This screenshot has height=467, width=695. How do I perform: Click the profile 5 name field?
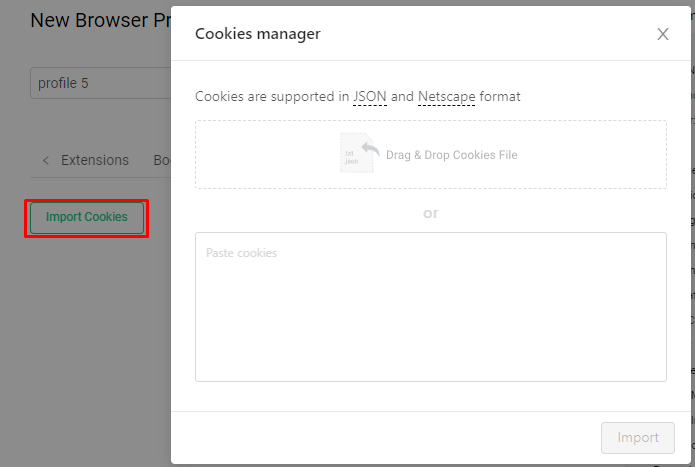[x=101, y=83]
